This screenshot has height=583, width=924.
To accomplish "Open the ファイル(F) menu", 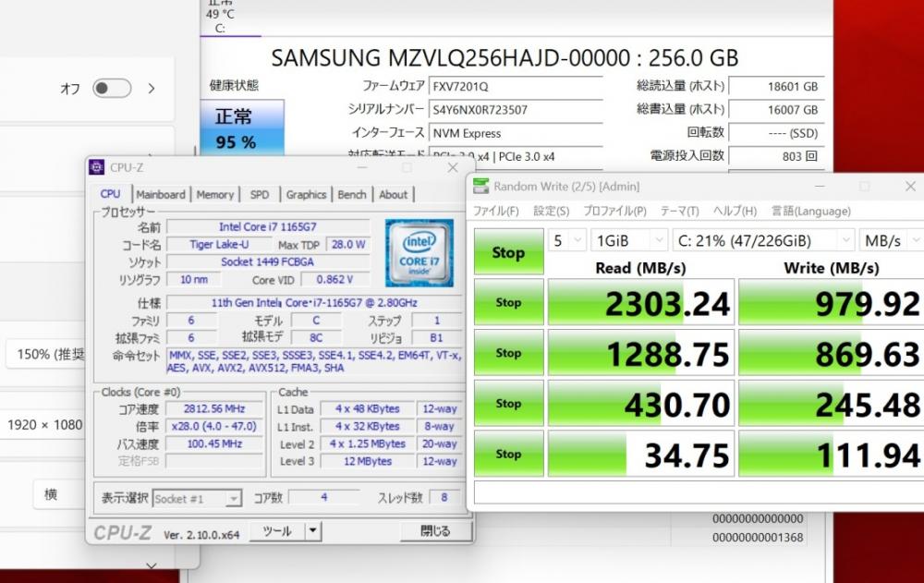I will (x=495, y=211).
